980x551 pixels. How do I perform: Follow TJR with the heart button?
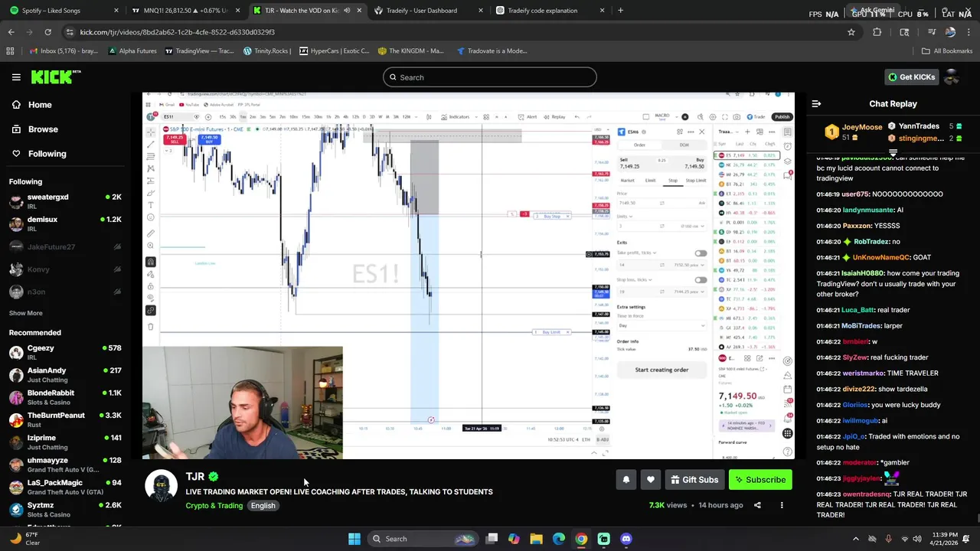(651, 480)
